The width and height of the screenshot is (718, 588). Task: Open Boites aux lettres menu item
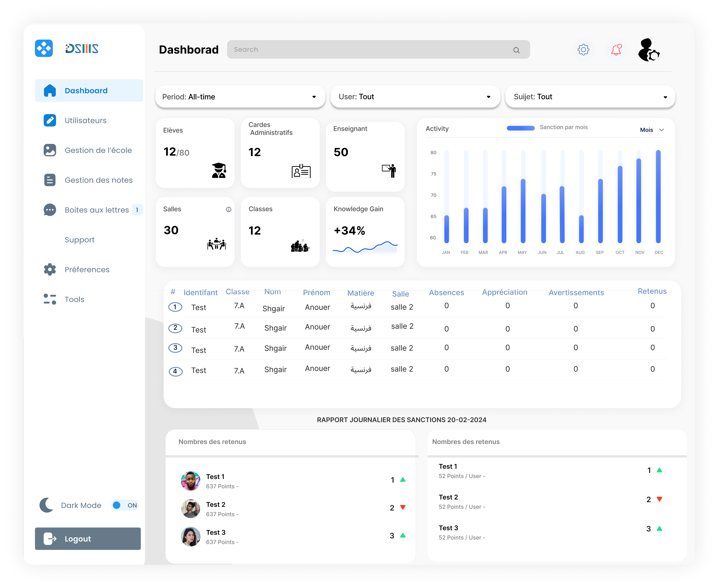point(97,210)
